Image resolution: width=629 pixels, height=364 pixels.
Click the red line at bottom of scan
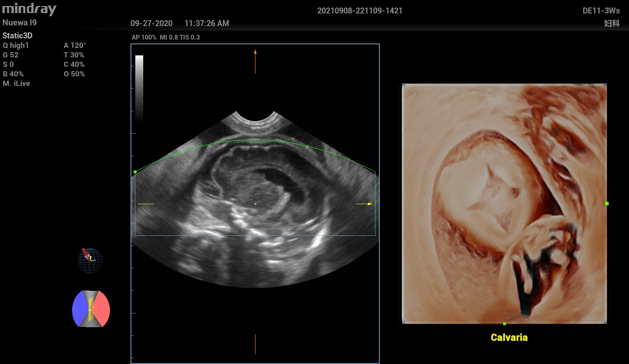tap(255, 344)
